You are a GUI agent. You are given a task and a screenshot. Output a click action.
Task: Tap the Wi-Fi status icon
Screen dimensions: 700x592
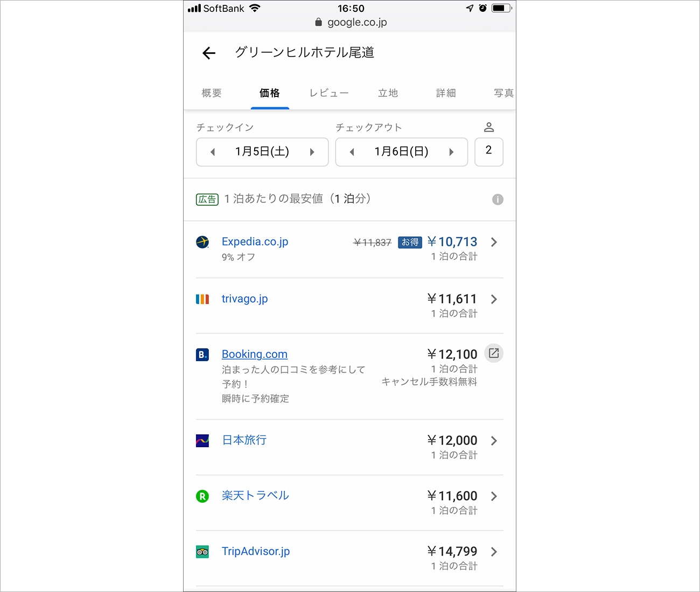(x=255, y=8)
